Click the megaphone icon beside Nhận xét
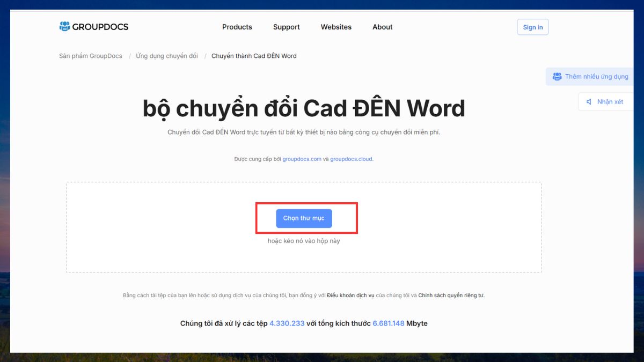The height and width of the screenshot is (362, 644). click(589, 102)
